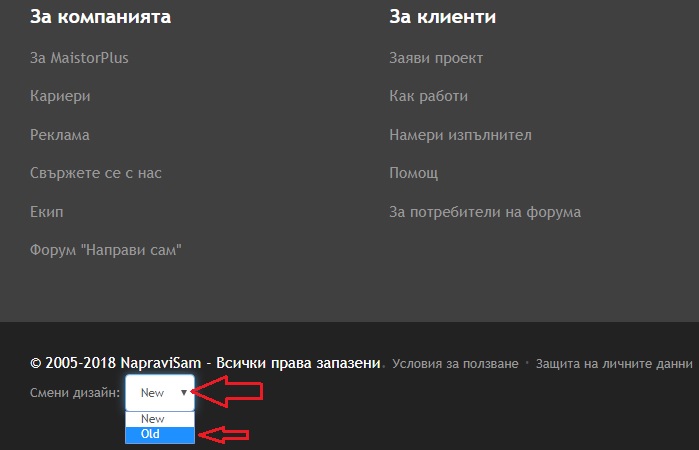Open the 'Кариери' footer link
This screenshot has width=699, height=450.
click(x=60, y=96)
